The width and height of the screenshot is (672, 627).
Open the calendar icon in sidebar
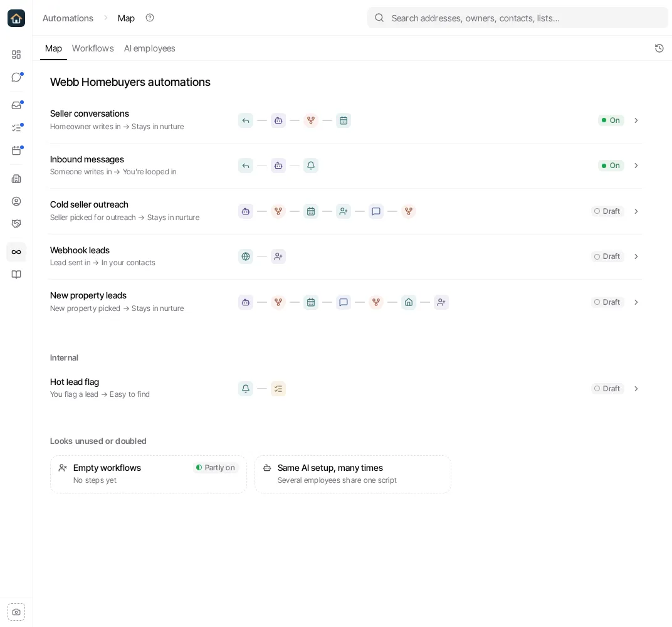16,150
